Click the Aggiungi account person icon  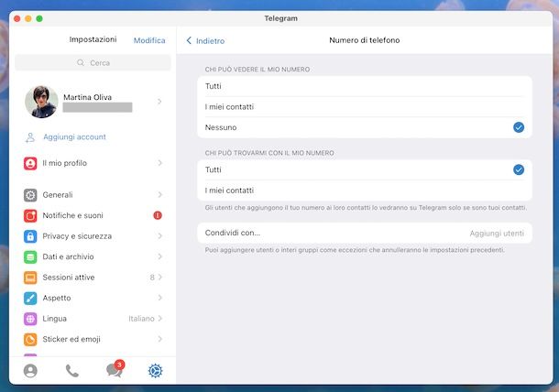click(30, 137)
